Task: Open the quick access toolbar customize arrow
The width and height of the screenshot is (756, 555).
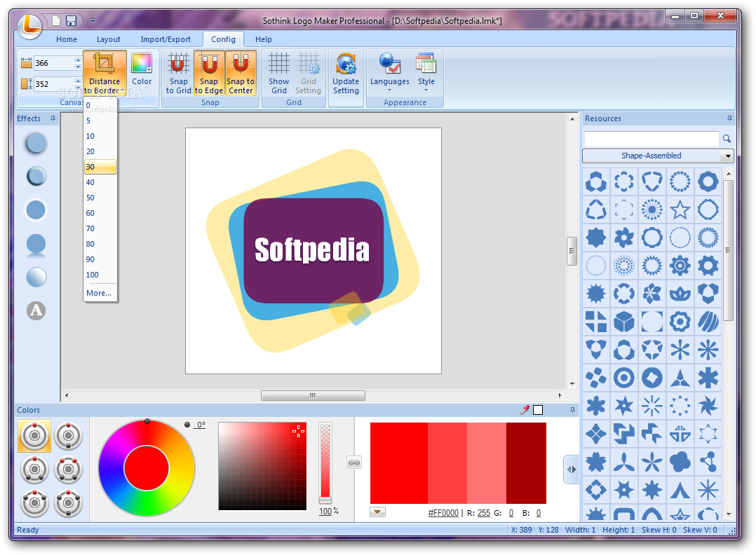Action: point(93,21)
